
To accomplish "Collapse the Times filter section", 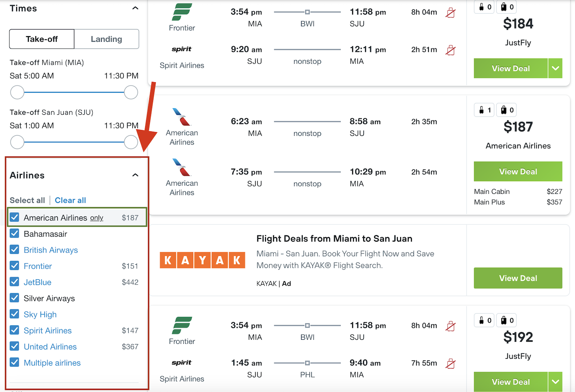I will [x=136, y=8].
